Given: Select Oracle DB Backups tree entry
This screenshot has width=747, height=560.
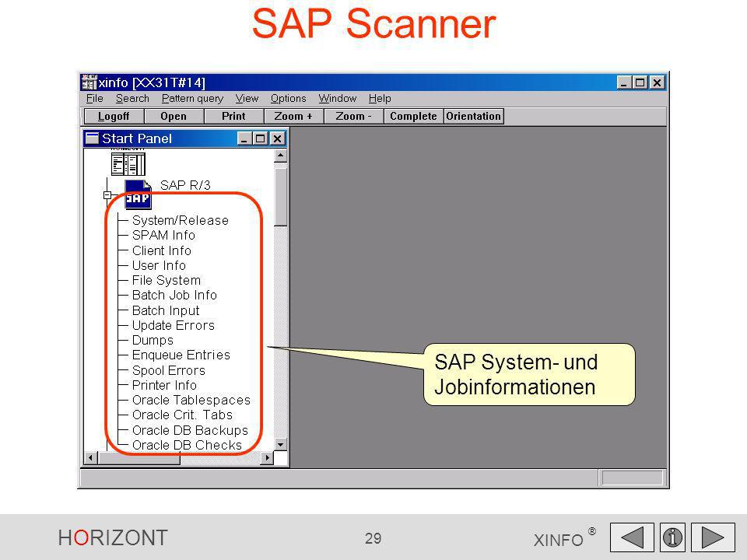Looking at the screenshot, I should click(x=190, y=430).
